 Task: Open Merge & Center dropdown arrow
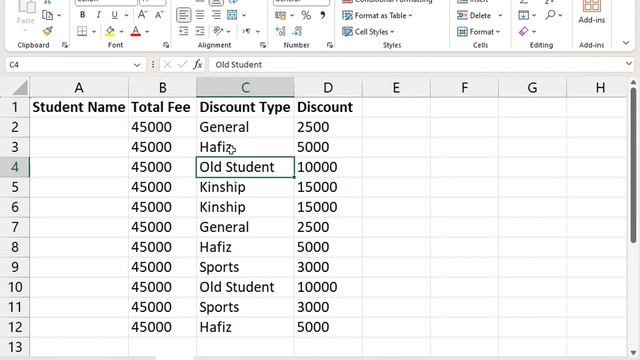pos(244,16)
